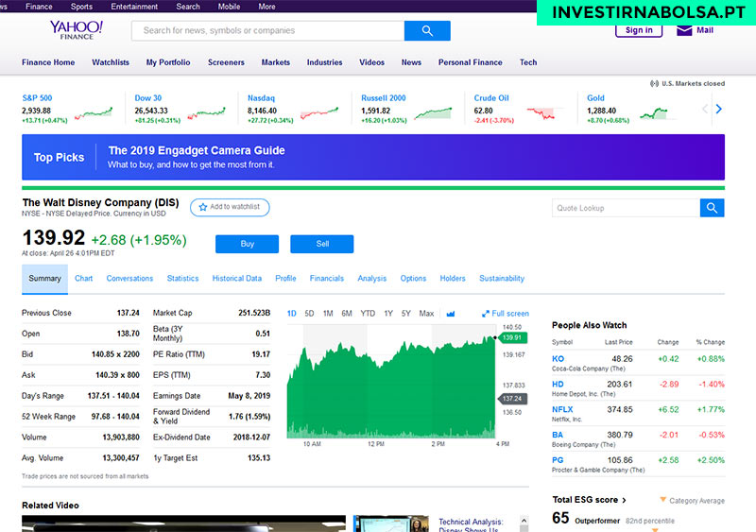Viewport: 756px width, 532px height.
Task: Focus the Quote Lookup input field
Action: click(x=626, y=208)
